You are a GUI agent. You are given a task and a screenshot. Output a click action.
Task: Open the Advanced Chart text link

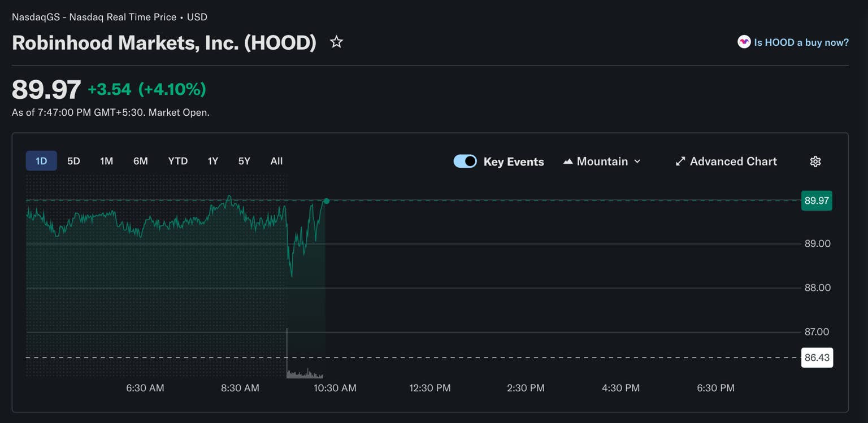point(733,162)
